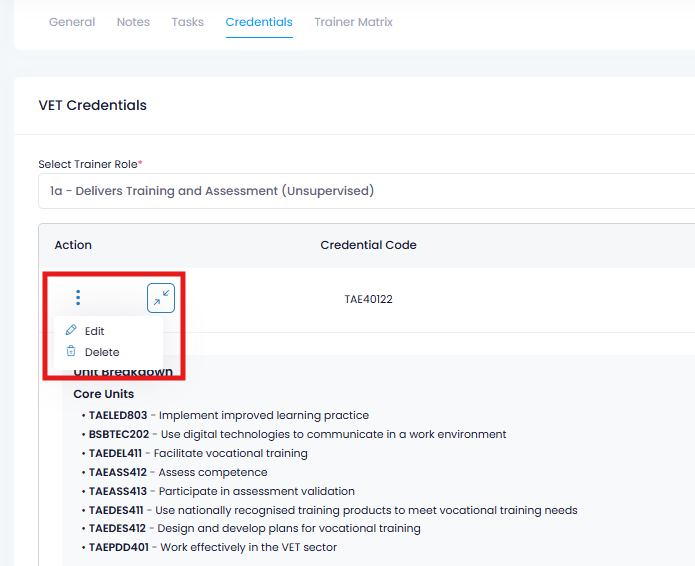Click the TAE40122 credential code cell
The height and width of the screenshot is (566, 695).
pos(368,299)
